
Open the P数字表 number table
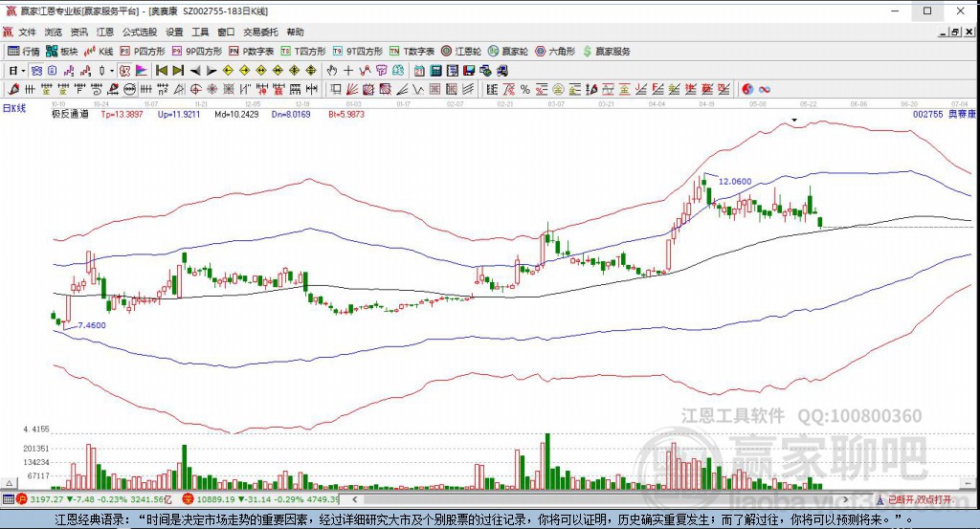[252, 52]
